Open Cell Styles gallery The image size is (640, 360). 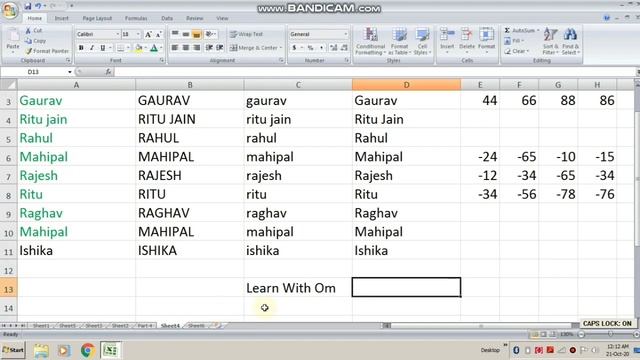tap(422, 41)
